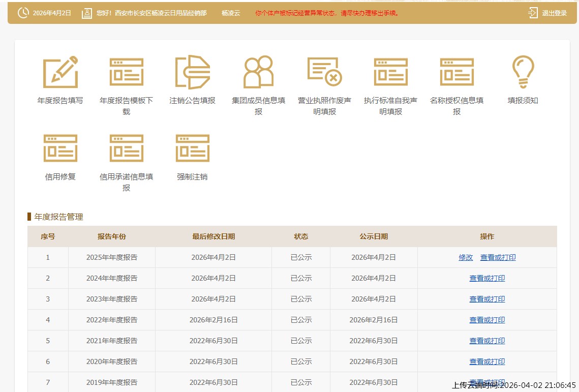
Task: Open the 注销公告填报 icon
Action: pos(192,72)
